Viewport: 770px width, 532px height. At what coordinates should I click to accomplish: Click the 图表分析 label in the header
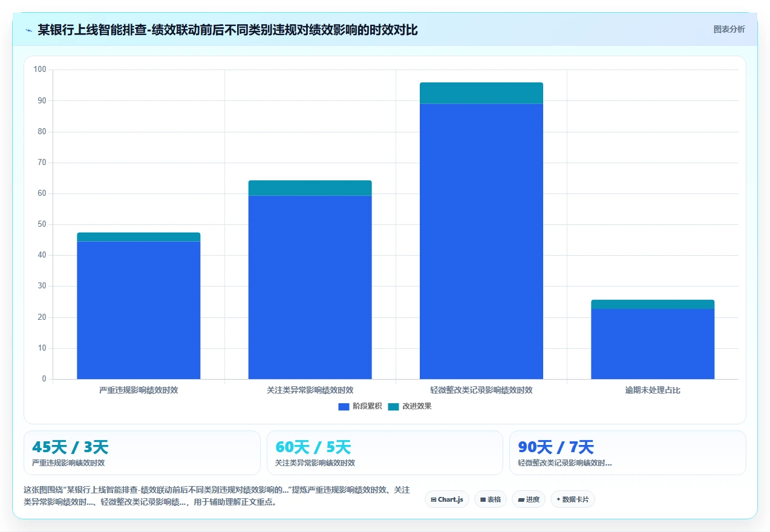[729, 29]
